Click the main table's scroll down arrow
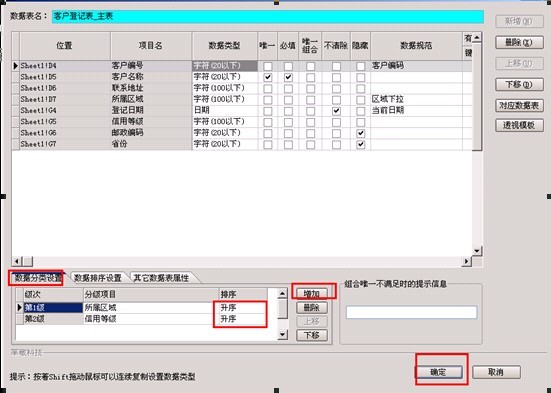Viewport: 551px width, 393px height. (477, 251)
